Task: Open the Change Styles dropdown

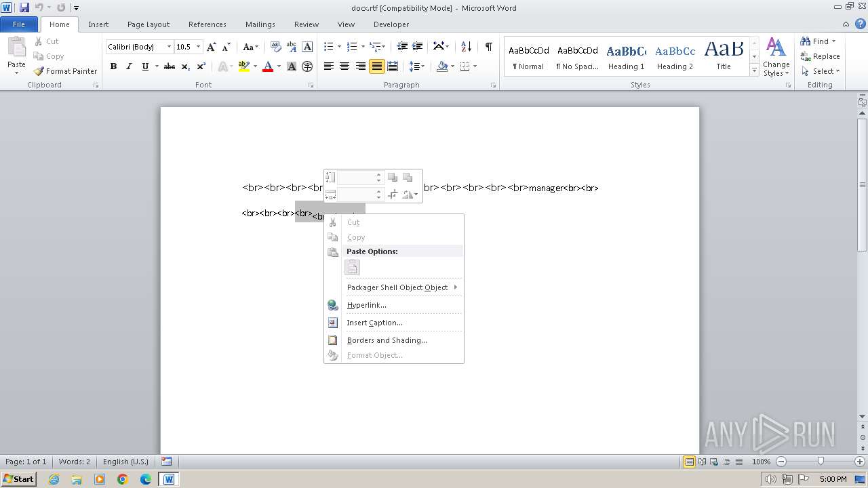Action: pyautogui.click(x=776, y=58)
